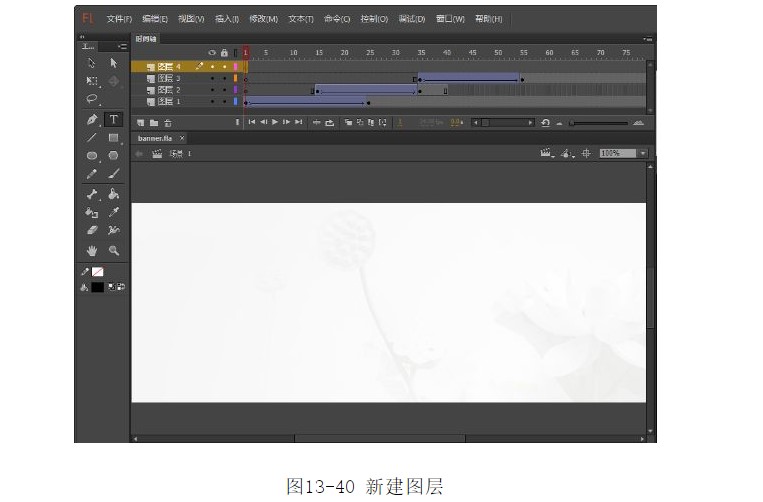
Task: Click the fill color black swatch
Action: tap(97, 287)
